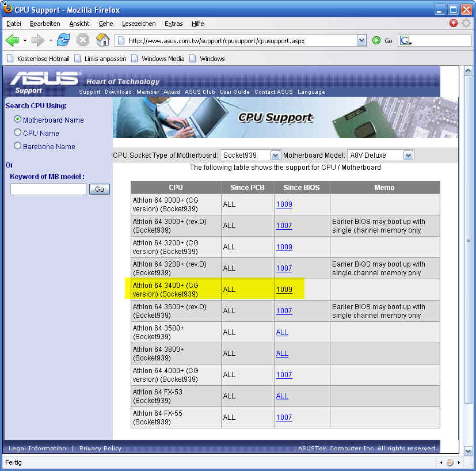Image resolution: width=476 pixels, height=471 pixels.
Task: Open the ASUS Club navigation link
Action: [x=200, y=92]
